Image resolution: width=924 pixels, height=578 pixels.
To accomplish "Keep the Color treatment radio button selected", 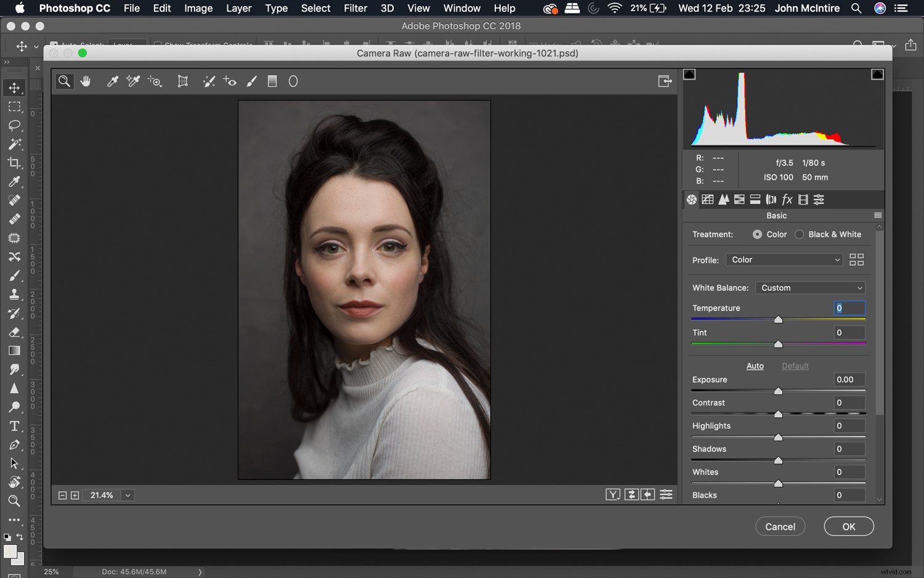I will point(757,234).
